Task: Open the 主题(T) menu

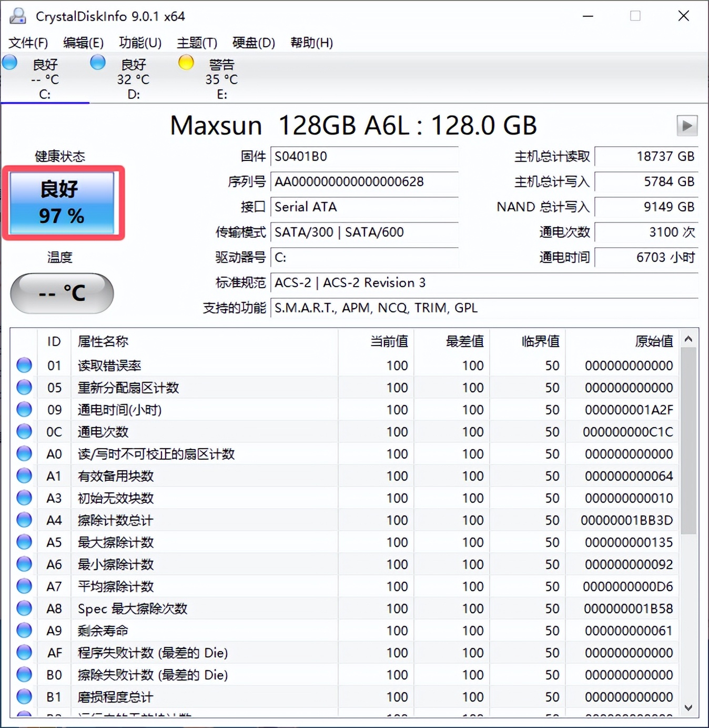Action: (197, 43)
